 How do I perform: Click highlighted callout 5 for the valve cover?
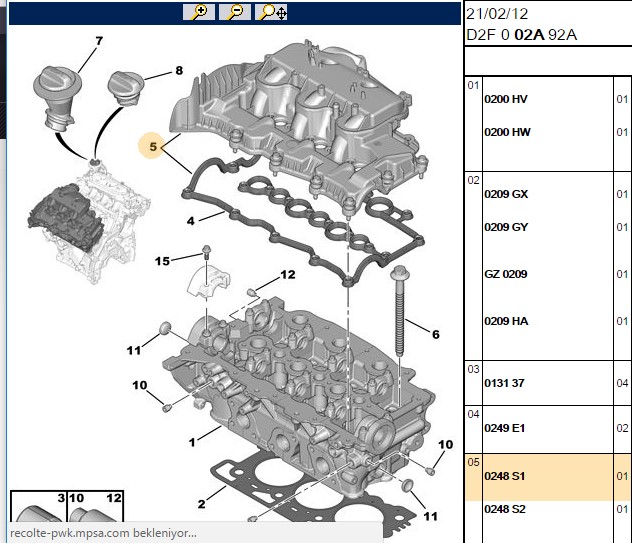(152, 146)
